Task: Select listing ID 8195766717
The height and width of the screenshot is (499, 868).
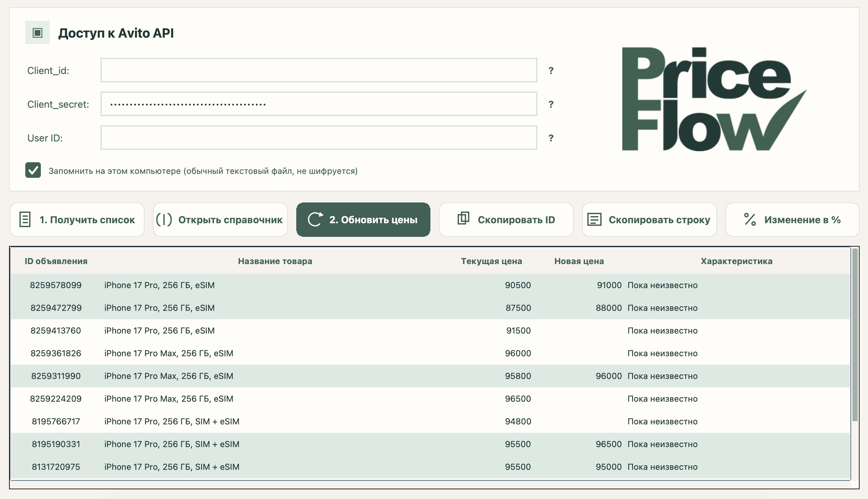Action: point(56,421)
